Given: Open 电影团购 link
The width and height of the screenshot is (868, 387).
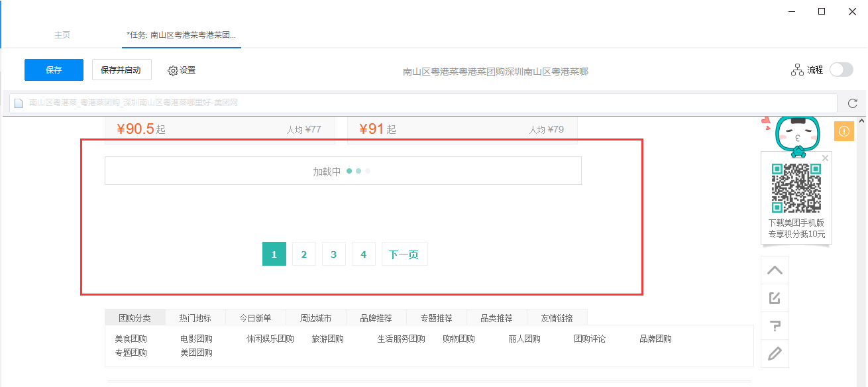Looking at the screenshot, I should [196, 339].
